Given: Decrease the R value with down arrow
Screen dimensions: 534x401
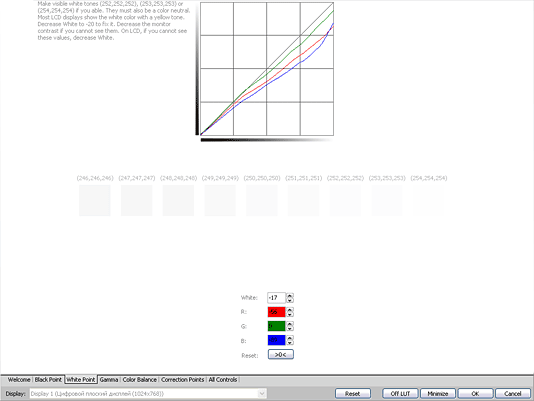Looking at the screenshot, I should coord(289,314).
